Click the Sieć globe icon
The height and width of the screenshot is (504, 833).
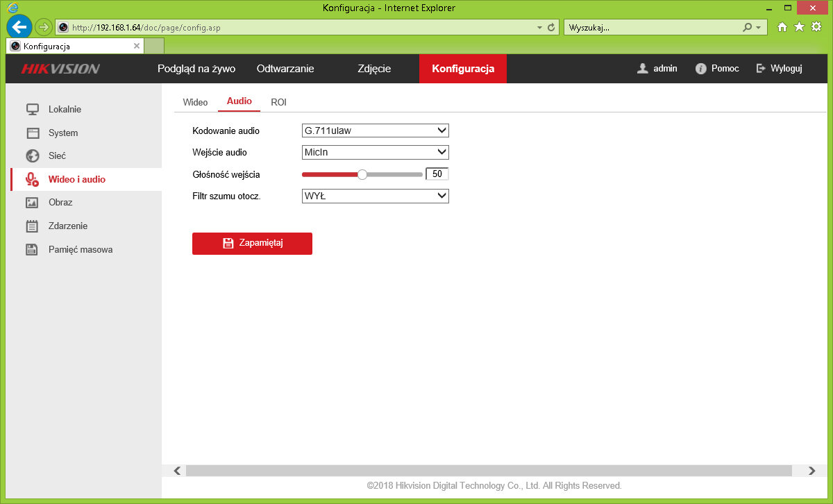click(x=32, y=156)
